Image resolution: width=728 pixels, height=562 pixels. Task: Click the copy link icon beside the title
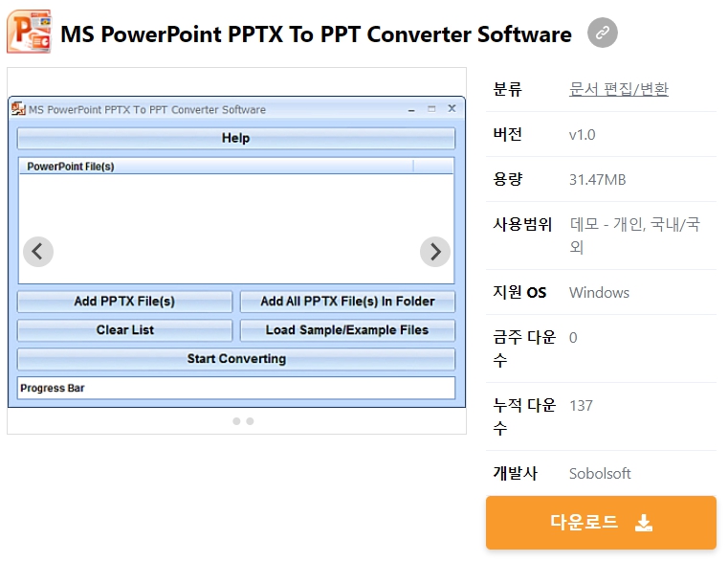(x=602, y=33)
